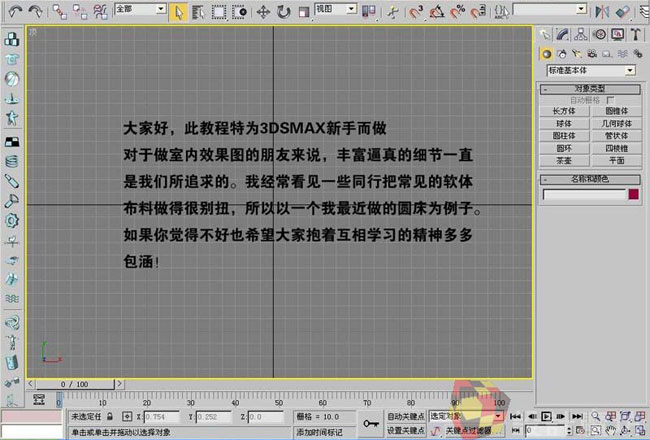Select the Geometry category sphere icon
650x440 pixels.
coord(547,54)
